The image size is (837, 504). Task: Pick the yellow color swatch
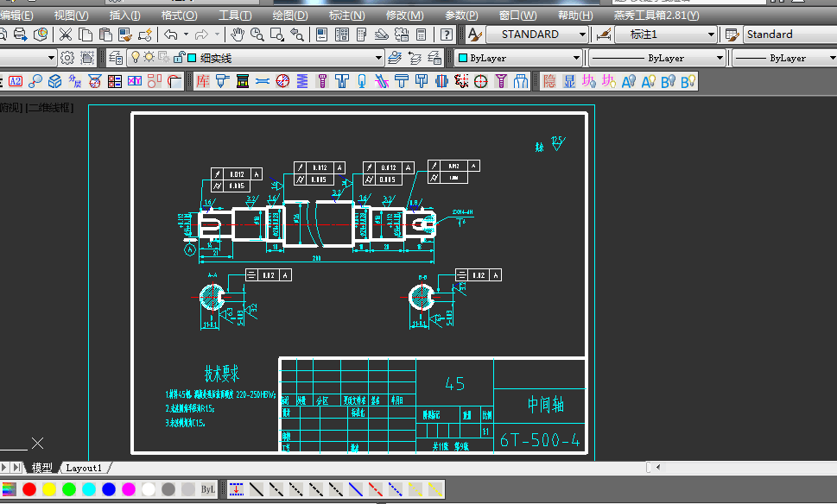pos(49,489)
